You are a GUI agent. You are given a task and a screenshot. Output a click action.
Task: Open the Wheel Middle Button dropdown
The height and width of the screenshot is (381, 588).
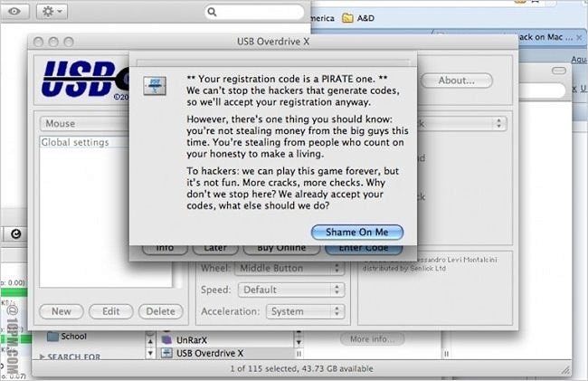[289, 268]
